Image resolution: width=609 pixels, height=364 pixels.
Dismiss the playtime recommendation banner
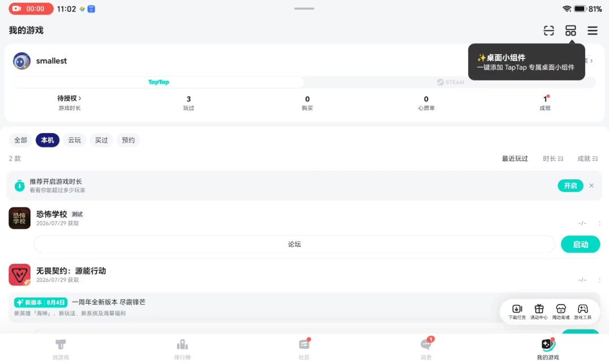591,186
